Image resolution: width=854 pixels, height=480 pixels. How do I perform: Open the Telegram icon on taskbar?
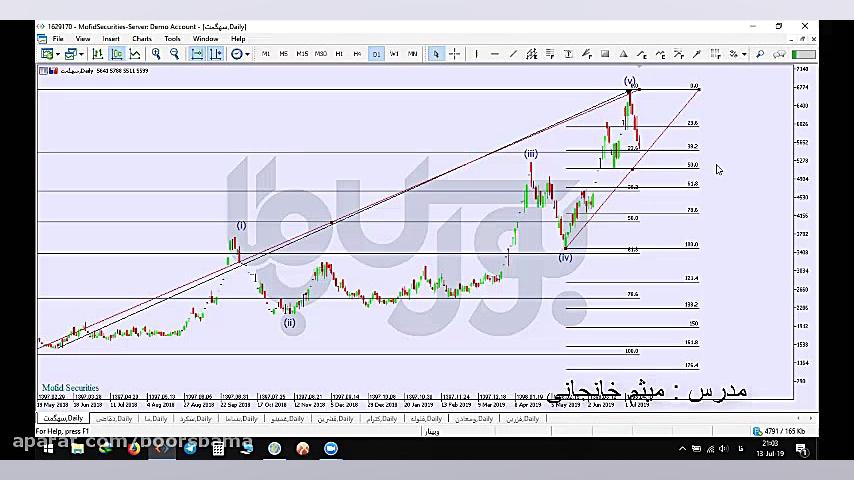pos(190,448)
